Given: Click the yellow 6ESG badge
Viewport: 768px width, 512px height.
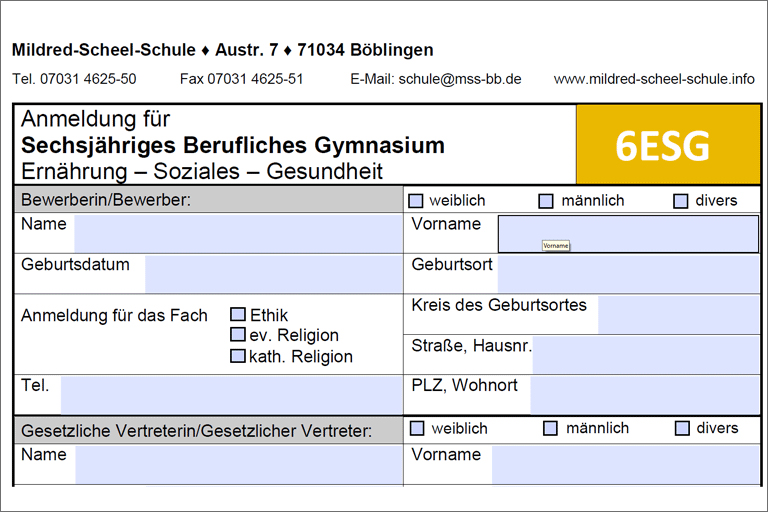Looking at the screenshot, I should [662, 144].
